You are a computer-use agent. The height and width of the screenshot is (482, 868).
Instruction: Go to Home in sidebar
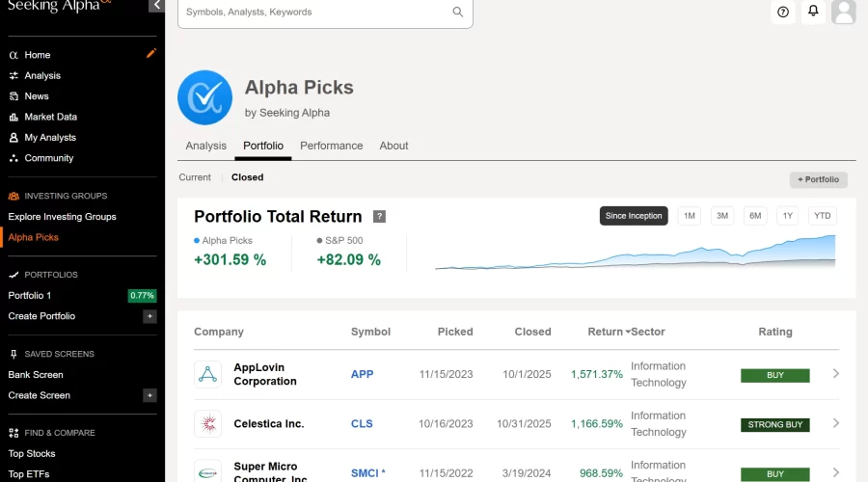pyautogui.click(x=37, y=55)
